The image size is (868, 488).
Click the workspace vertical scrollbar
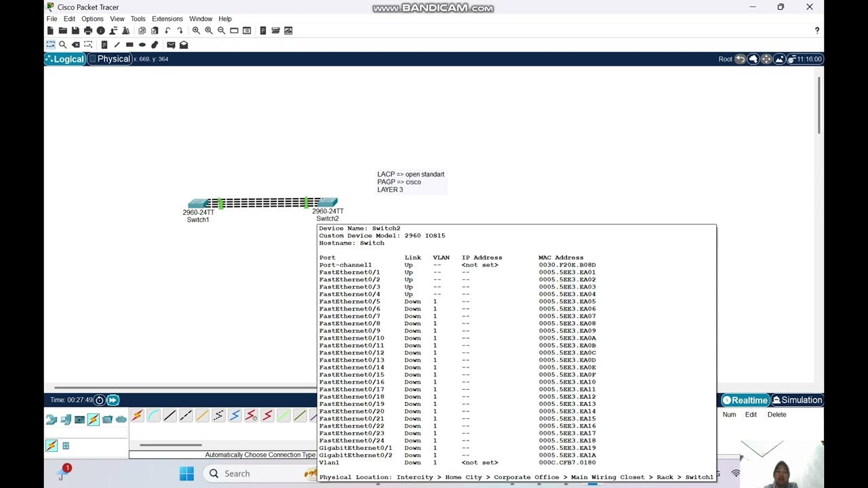point(818,105)
